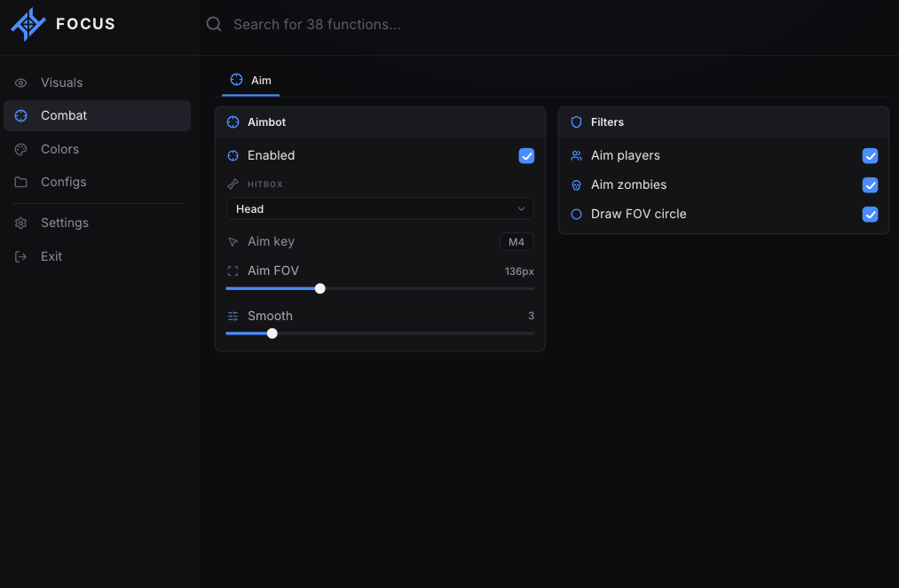The image size is (899, 588).
Task: Click the hitbox dropdown chevron arrow
Action: [521, 209]
